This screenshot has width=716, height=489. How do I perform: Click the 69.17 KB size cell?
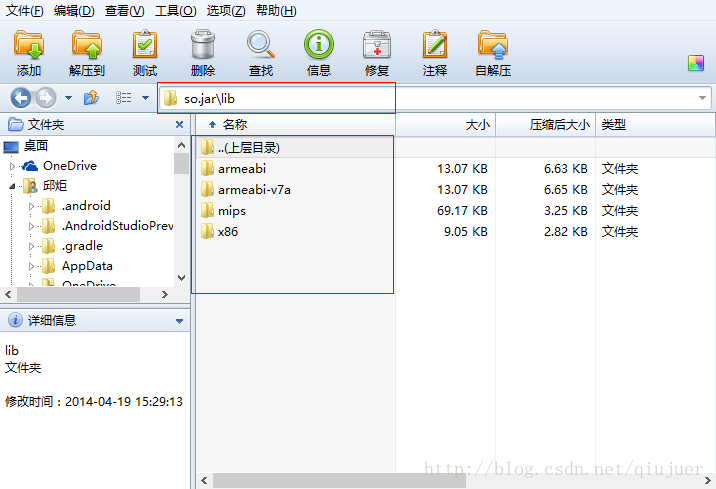462,210
